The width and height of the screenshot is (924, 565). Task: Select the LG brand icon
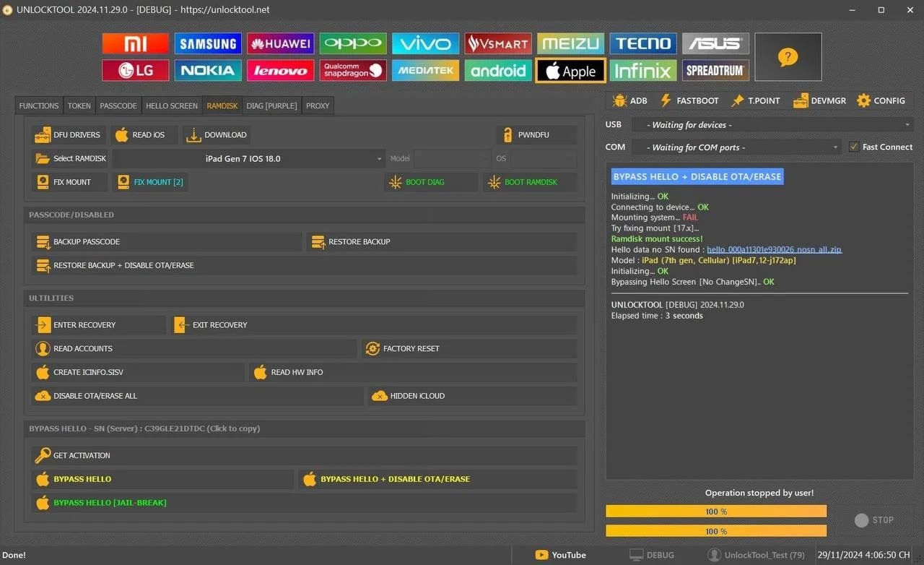click(x=136, y=70)
